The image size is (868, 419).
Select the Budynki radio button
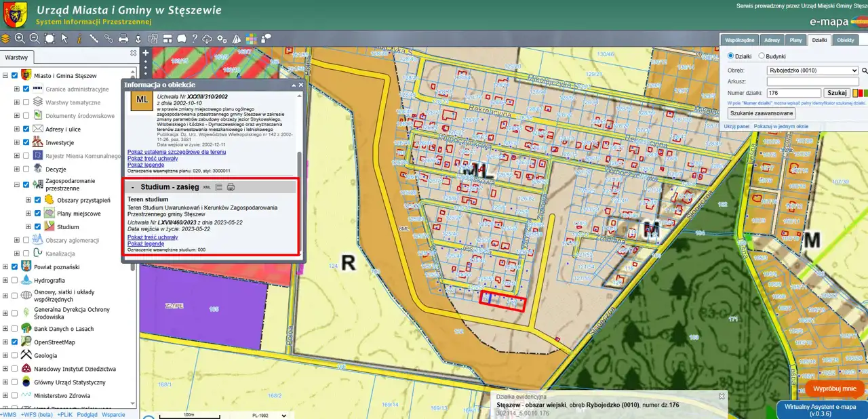coord(762,56)
